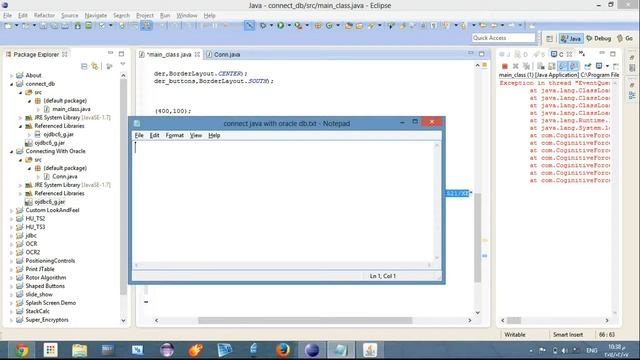
Task: Open the Format menu in Notepad
Action: [174, 136]
